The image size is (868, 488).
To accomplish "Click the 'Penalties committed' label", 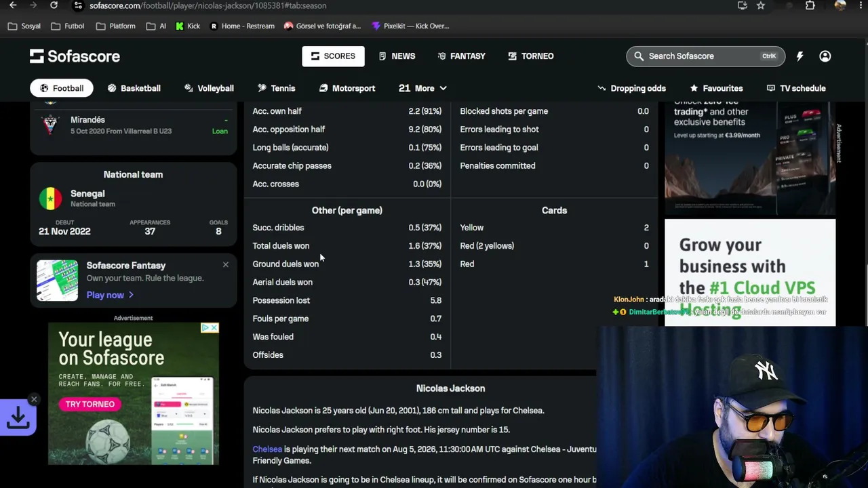I will 498,165.
